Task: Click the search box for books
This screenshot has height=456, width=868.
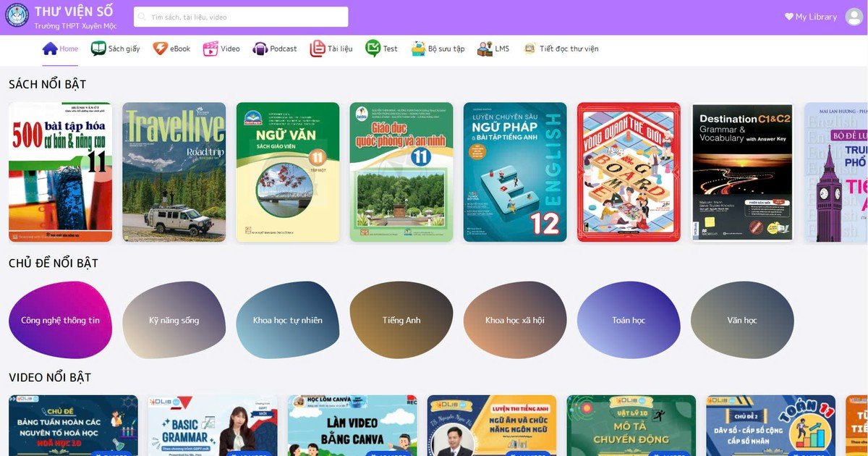Action: point(241,17)
